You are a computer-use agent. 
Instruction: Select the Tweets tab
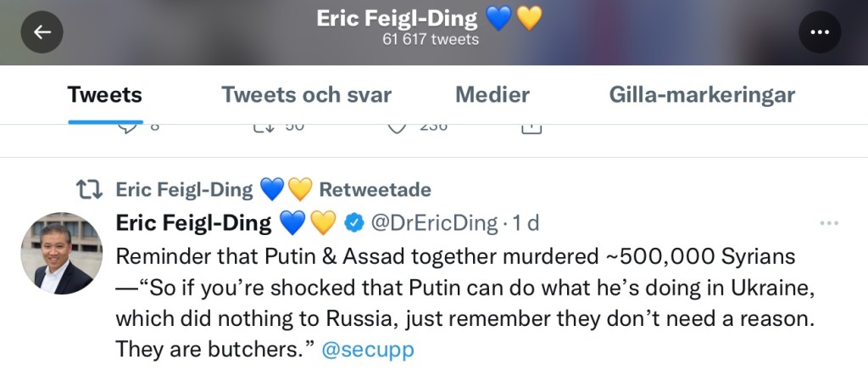point(105,94)
